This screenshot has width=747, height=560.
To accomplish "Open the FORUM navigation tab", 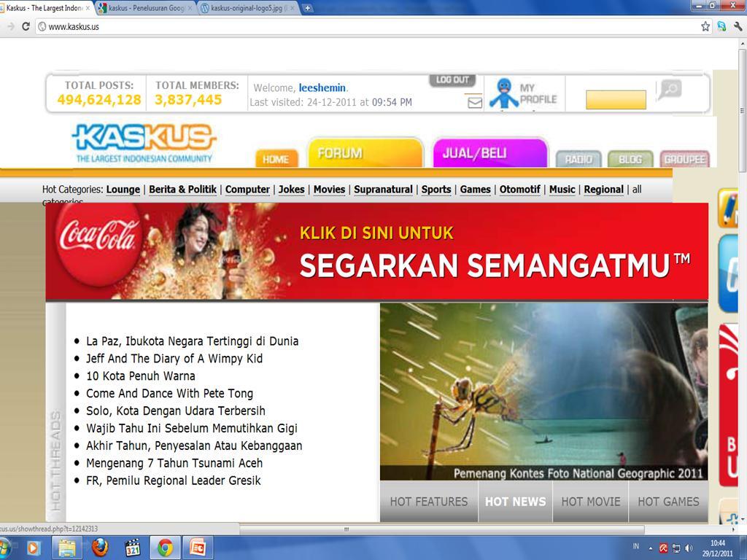I will [365, 153].
